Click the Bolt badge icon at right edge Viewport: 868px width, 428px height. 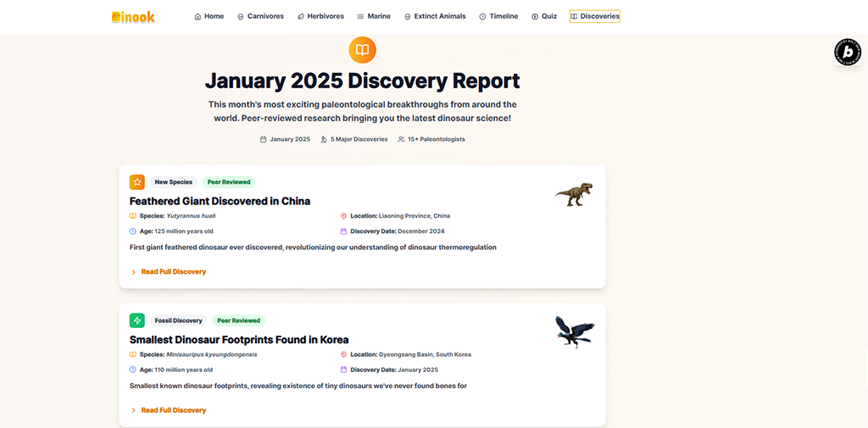click(x=848, y=53)
